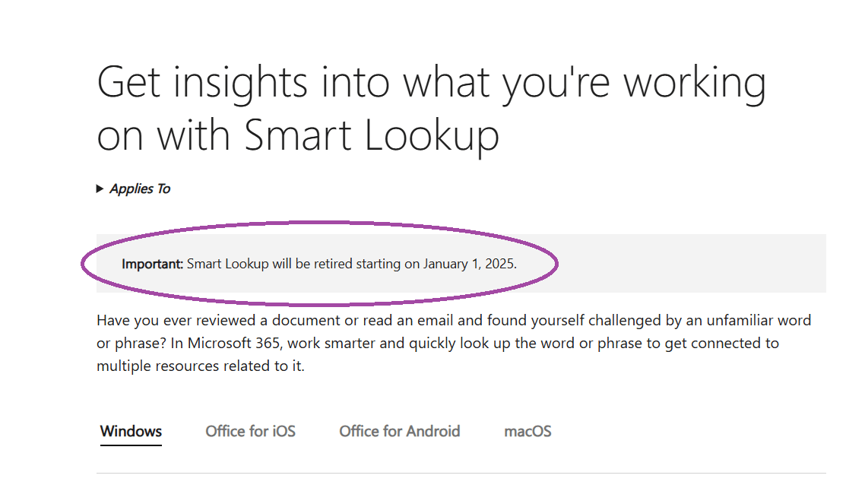Click the divider line below the tabs
The image size is (868, 488).
456,473
